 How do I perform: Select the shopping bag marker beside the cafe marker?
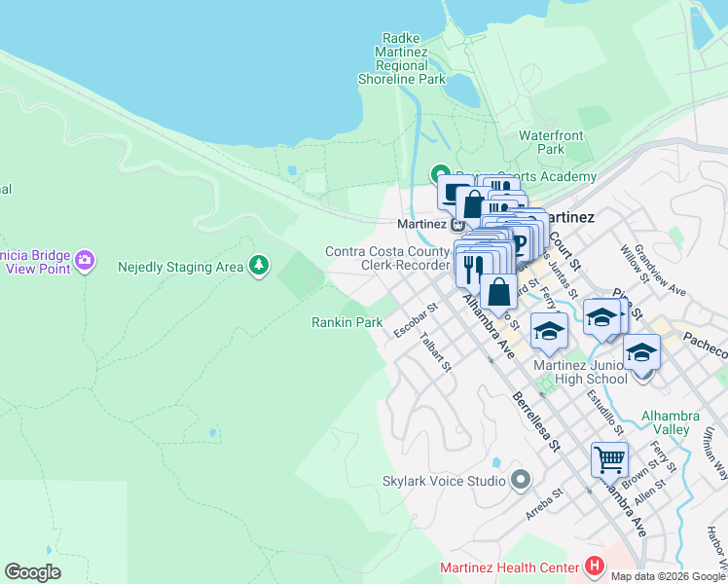(474, 204)
